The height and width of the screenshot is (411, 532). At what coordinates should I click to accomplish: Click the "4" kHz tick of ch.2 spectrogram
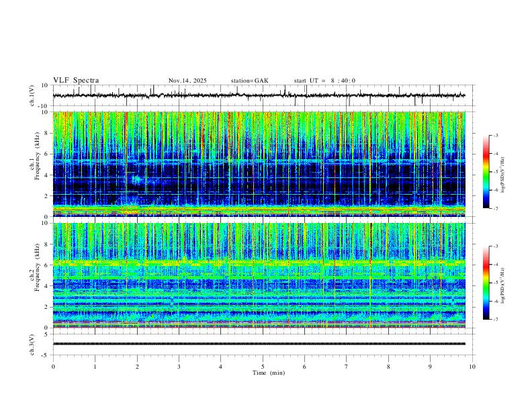pyautogui.click(x=48, y=286)
